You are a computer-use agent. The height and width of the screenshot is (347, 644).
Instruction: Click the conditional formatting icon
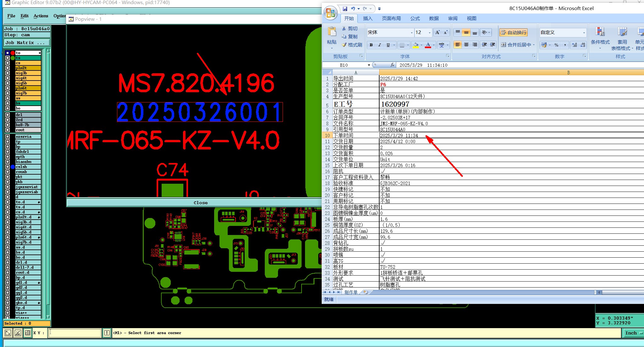click(x=600, y=32)
